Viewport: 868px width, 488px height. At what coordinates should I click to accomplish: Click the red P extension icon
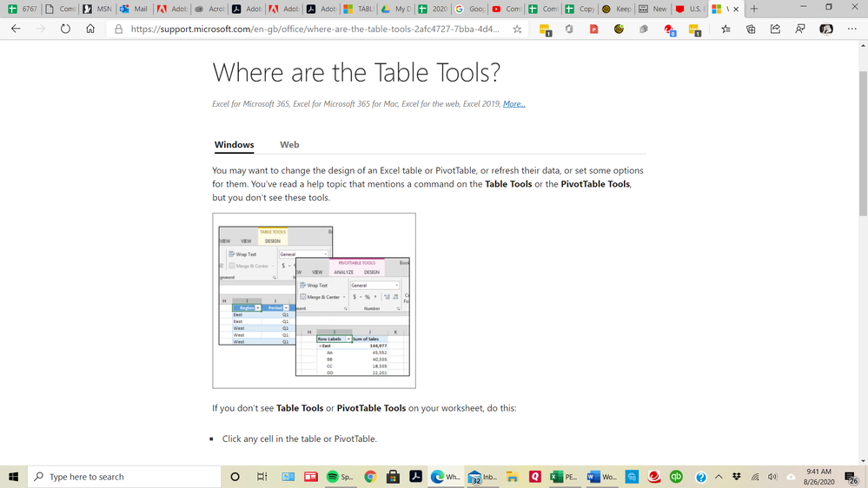pyautogui.click(x=594, y=30)
